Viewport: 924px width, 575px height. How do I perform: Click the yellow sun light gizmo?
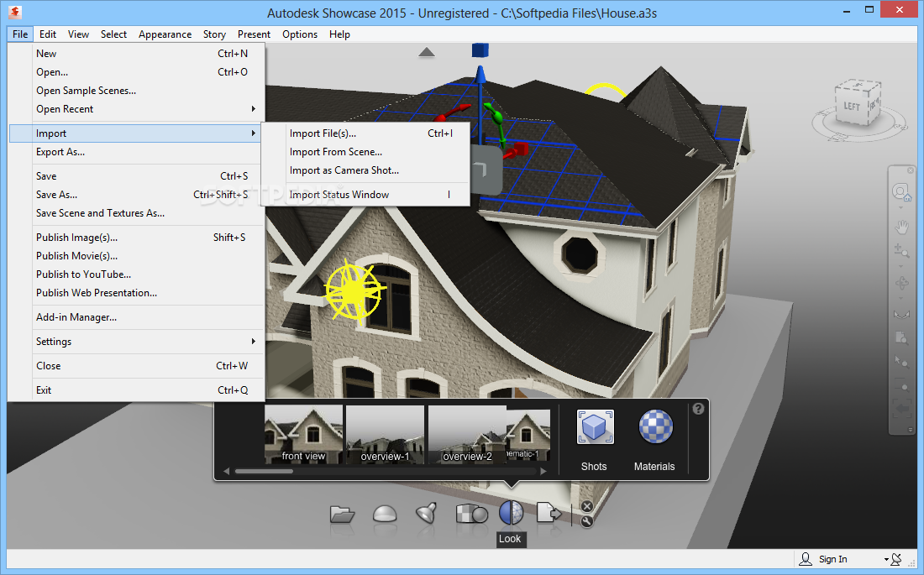click(x=354, y=290)
